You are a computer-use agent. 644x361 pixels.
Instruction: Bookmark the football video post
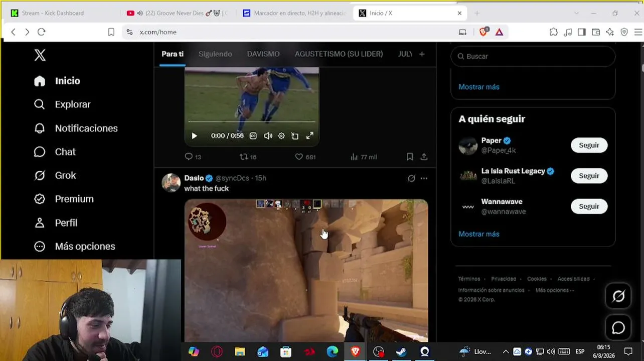410,157
